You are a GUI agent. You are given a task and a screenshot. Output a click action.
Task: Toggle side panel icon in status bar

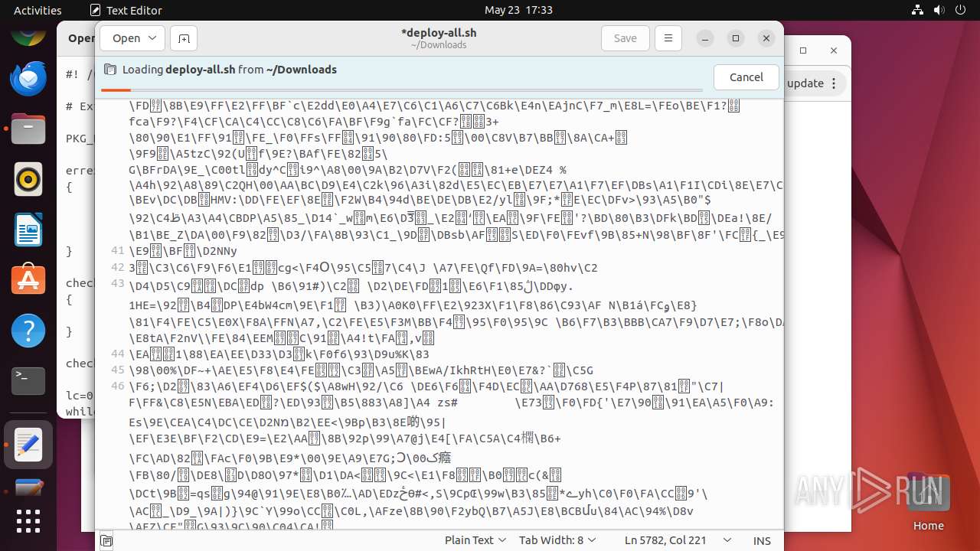point(107,541)
